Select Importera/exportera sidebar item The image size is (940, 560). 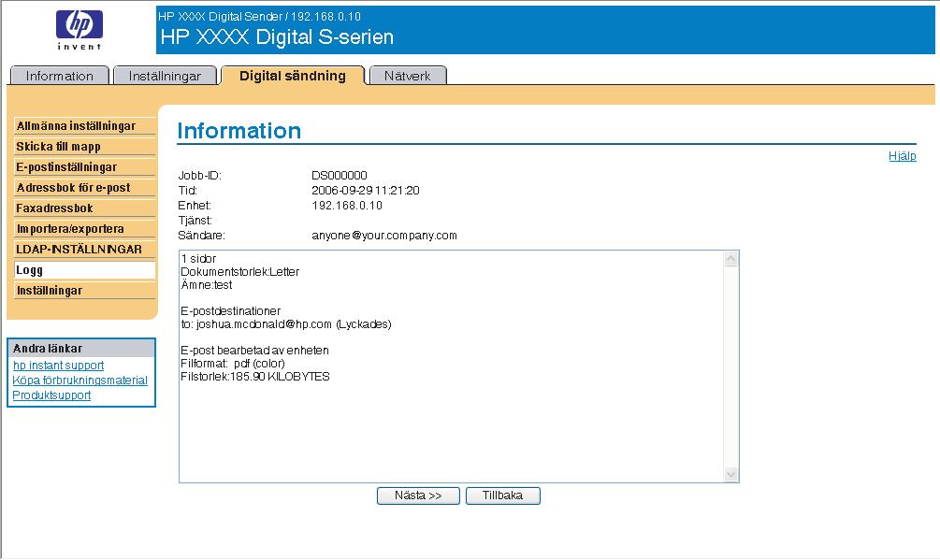pos(84,229)
